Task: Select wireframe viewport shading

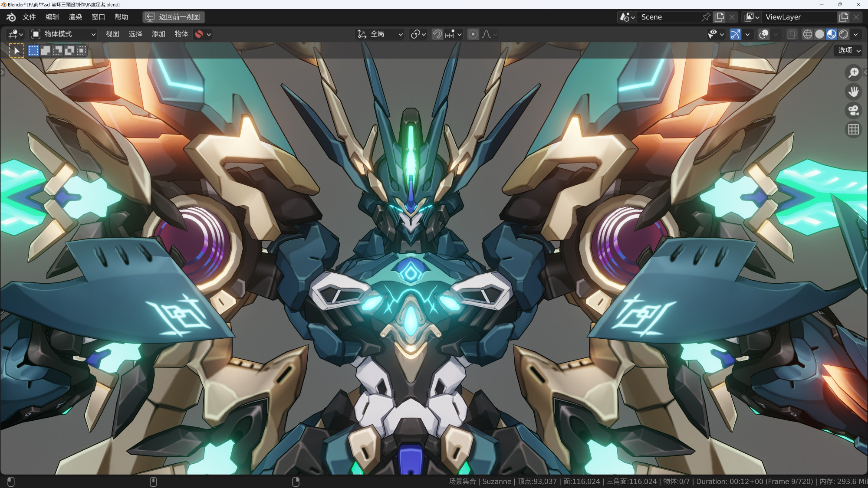Action: pos(807,34)
